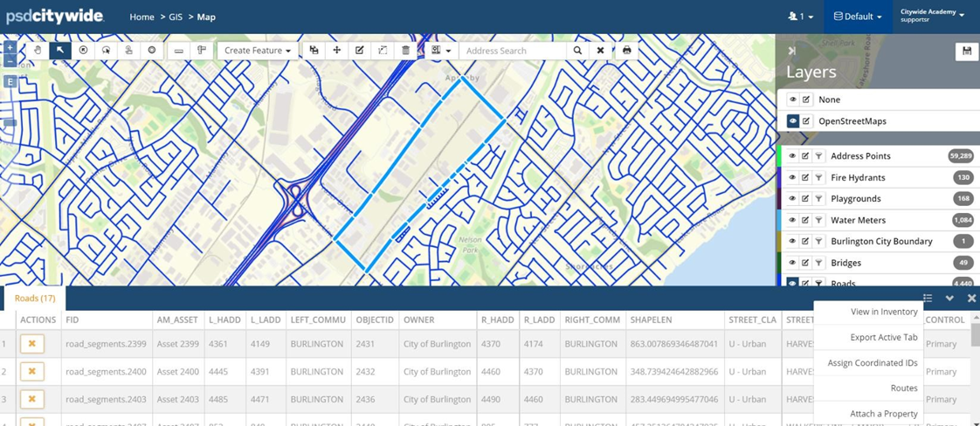Click the move feature cross-arrows icon
Image resolution: width=980 pixels, height=426 pixels.
pyautogui.click(x=336, y=51)
